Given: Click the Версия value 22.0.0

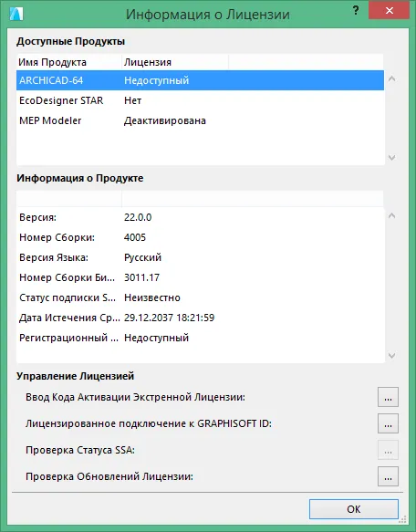Looking at the screenshot, I should click(x=138, y=217).
